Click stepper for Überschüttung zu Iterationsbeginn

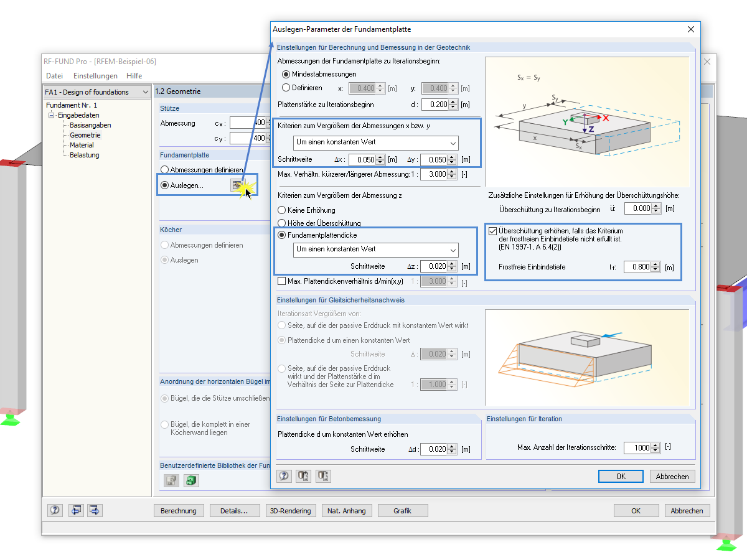pos(656,209)
